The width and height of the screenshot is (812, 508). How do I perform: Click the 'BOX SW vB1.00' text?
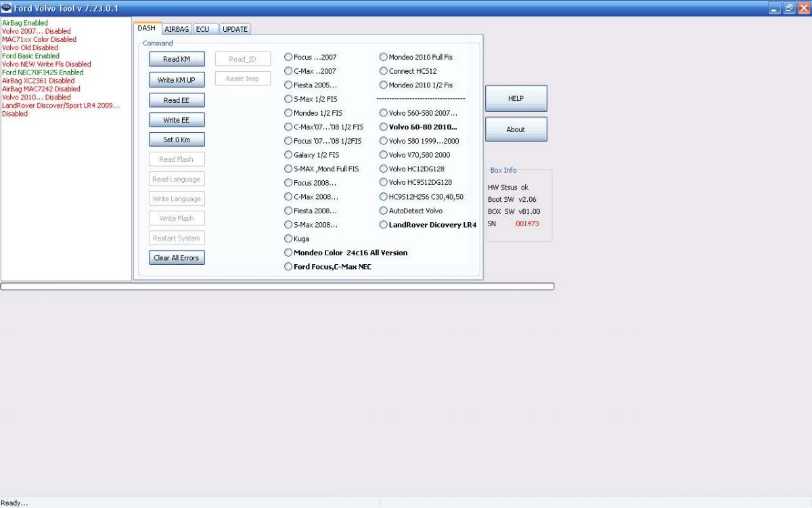tap(514, 211)
